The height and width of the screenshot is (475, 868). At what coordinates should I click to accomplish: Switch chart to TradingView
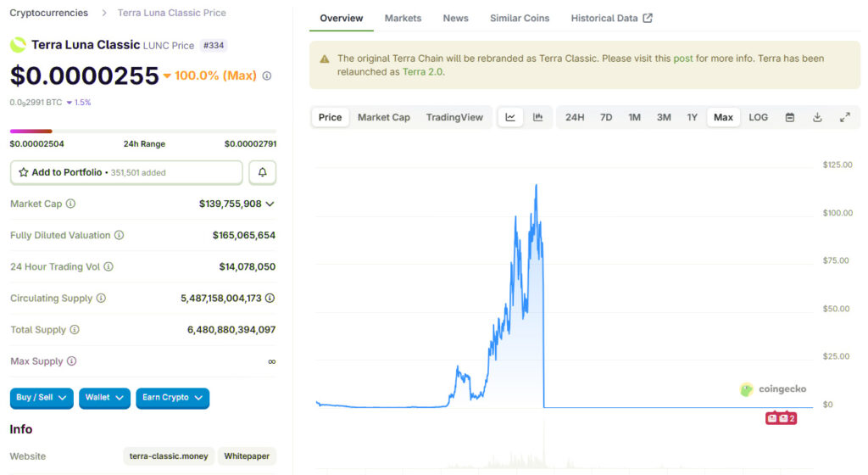454,117
